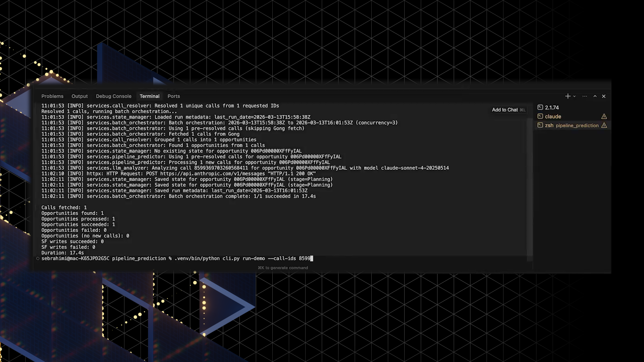The height and width of the screenshot is (362, 644).
Task: Click 'Loaded run metadata' log line
Action: (176, 117)
